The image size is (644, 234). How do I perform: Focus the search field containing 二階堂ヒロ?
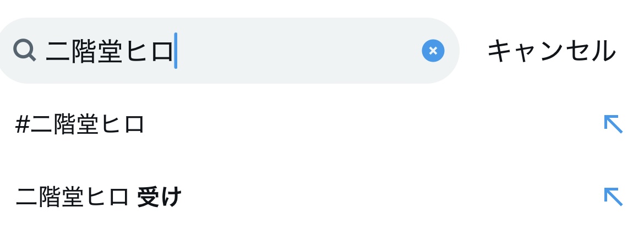point(231,51)
